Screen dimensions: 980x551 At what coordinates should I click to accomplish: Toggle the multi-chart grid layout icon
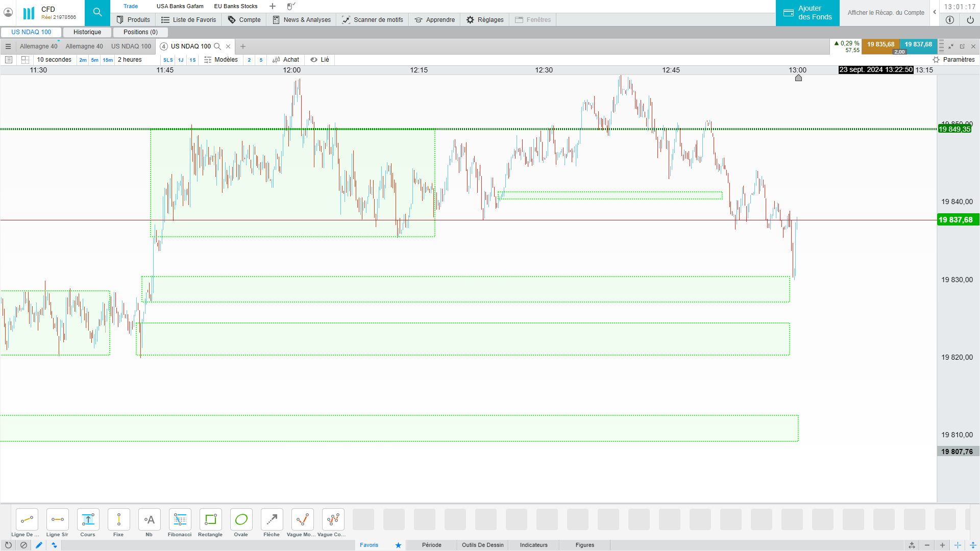click(x=25, y=60)
